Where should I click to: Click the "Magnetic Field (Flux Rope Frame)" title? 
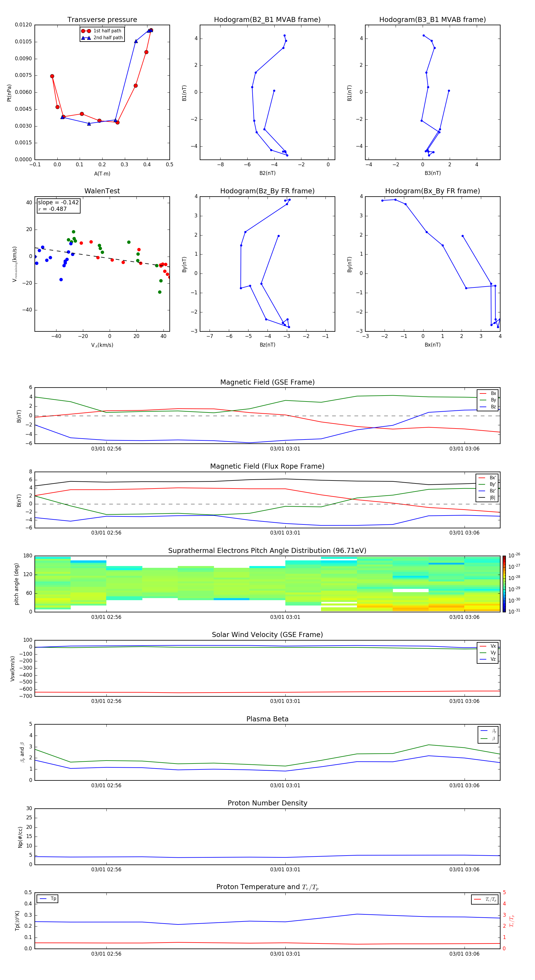267,467
